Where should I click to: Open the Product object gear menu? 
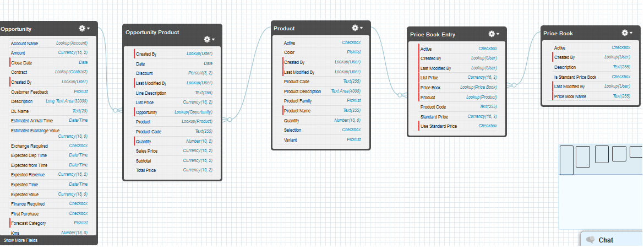click(357, 28)
